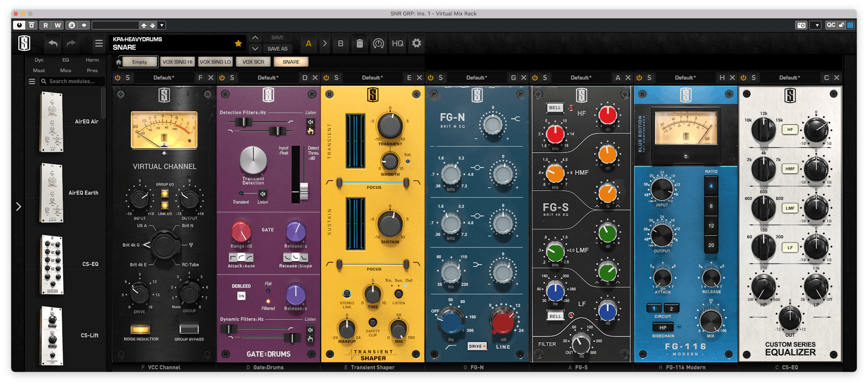Click circuit 2 button on FG-116
The height and width of the screenshot is (385, 868).
(671, 309)
